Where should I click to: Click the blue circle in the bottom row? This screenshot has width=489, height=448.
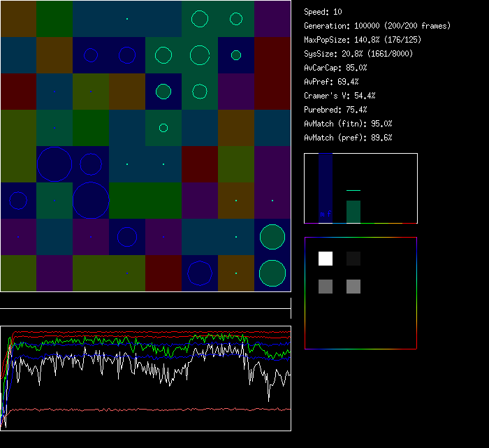200,273
